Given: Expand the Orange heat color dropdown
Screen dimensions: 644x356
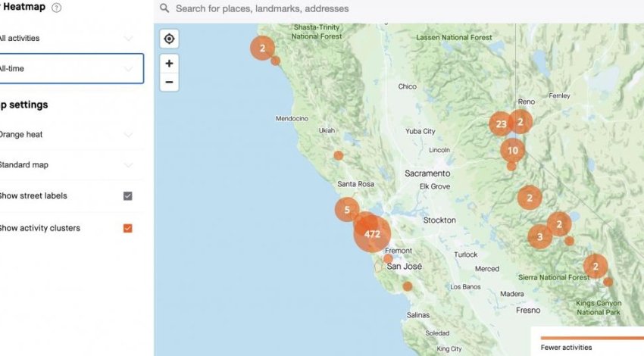Looking at the screenshot, I should 70,135.
